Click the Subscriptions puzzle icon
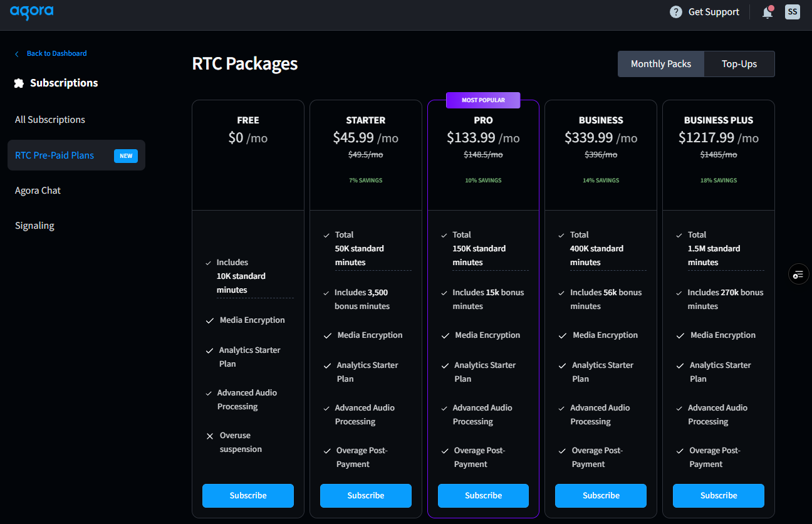812x524 pixels. tap(19, 83)
